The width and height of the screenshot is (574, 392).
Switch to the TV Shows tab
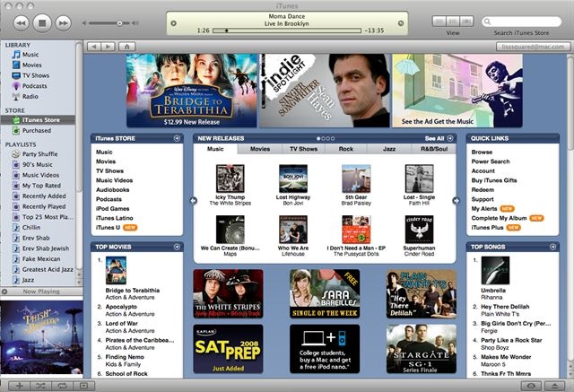[x=302, y=149]
